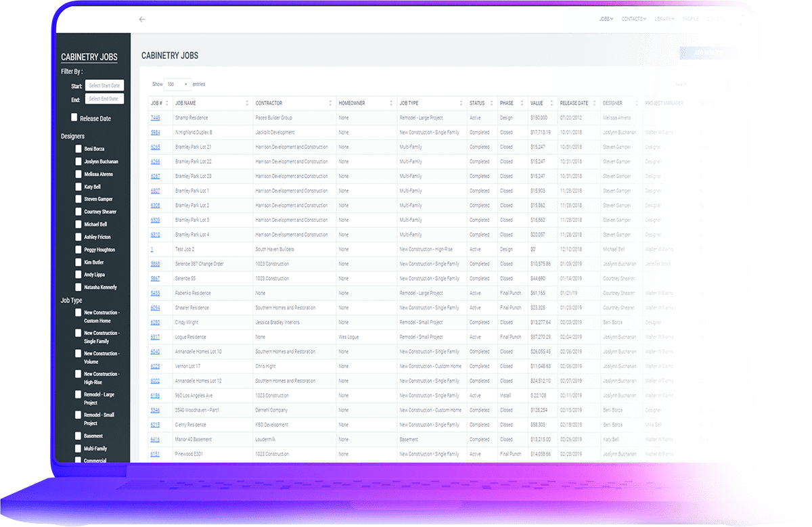Enable New Construction - Volume job type
The width and height of the screenshot is (812, 527).
click(78, 353)
